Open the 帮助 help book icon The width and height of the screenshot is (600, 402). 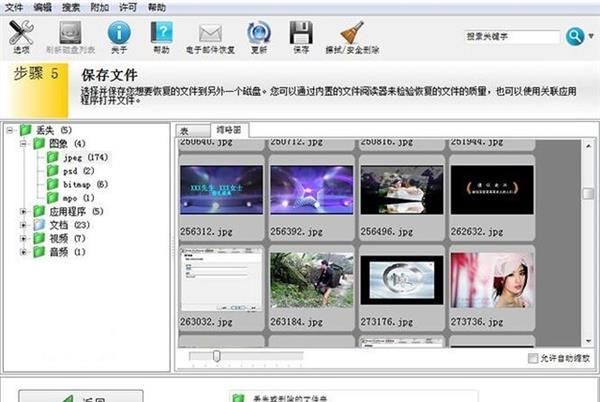pos(161,32)
